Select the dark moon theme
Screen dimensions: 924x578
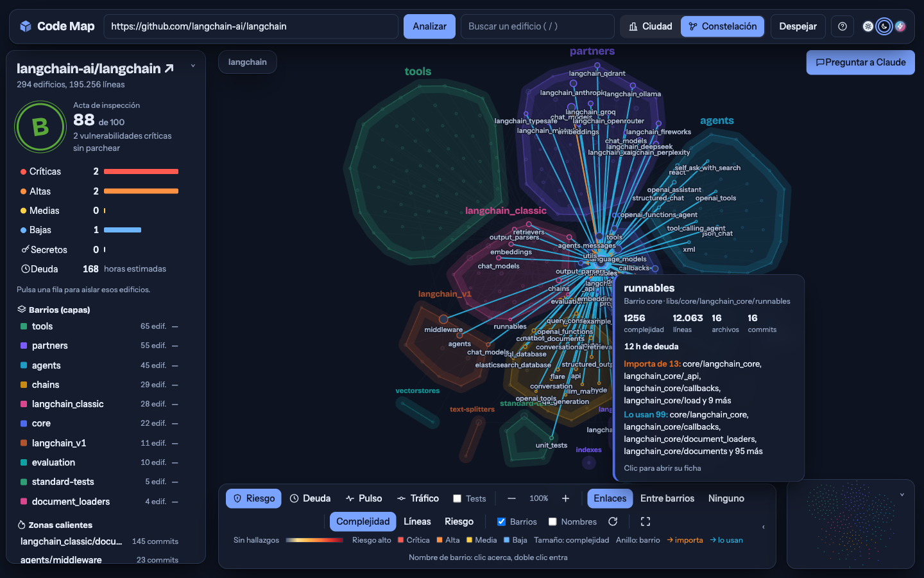click(884, 26)
